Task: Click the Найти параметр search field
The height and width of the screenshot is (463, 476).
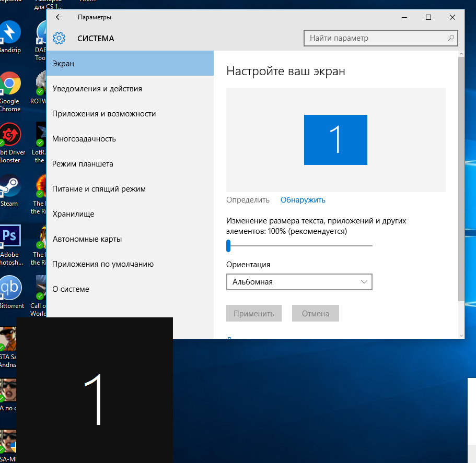Action: tap(374, 38)
